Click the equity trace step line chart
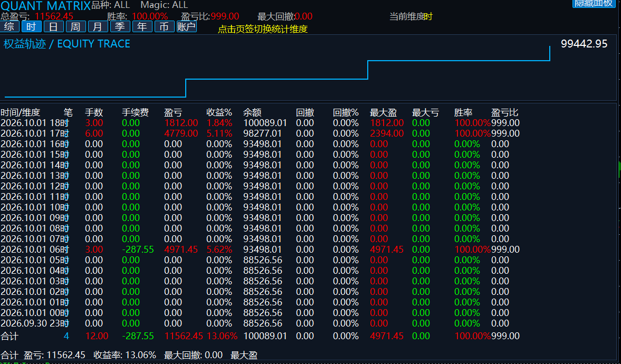The height and width of the screenshot is (364, 621). point(277,72)
